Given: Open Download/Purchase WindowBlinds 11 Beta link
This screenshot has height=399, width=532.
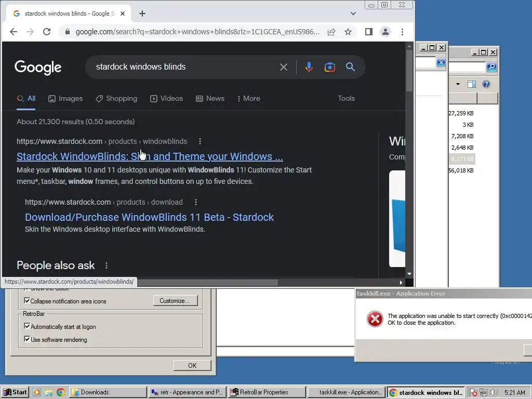Looking at the screenshot, I should tap(149, 217).
